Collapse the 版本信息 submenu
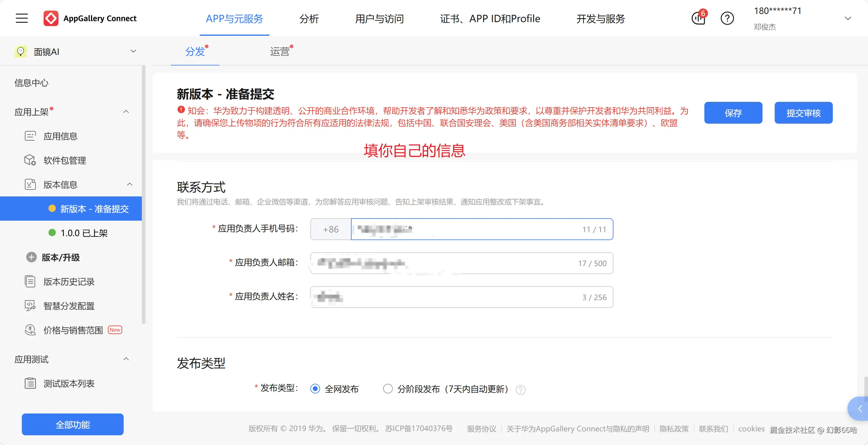 [x=130, y=184]
